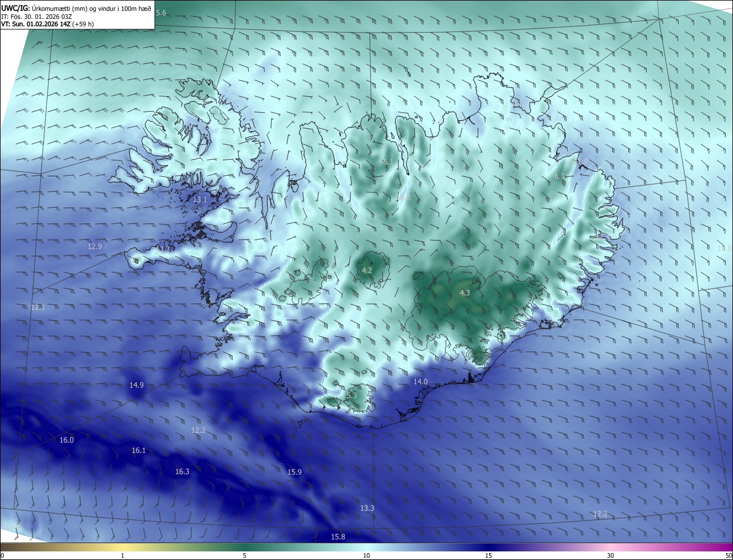Click the '5' tick label on the color scale

point(245,555)
